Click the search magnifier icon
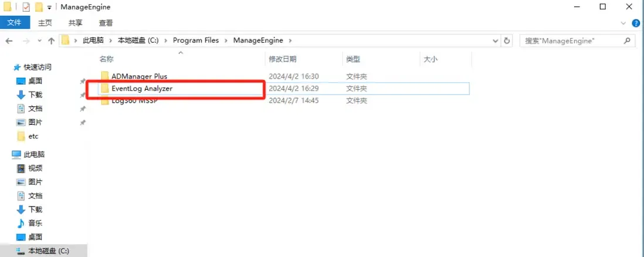Image resolution: width=644 pixels, height=257 pixels. point(627,40)
